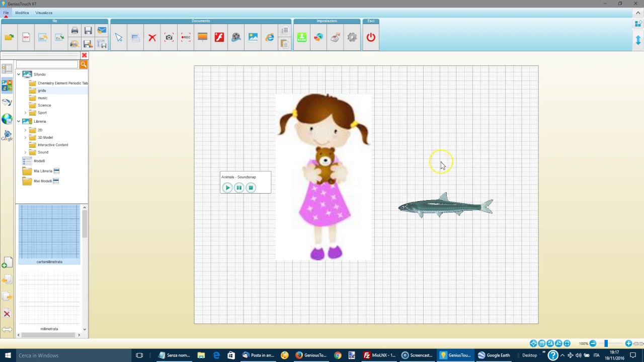Image resolution: width=644 pixels, height=362 pixels.
Task: Collapse the Libreria tree node
Action: 19,121
